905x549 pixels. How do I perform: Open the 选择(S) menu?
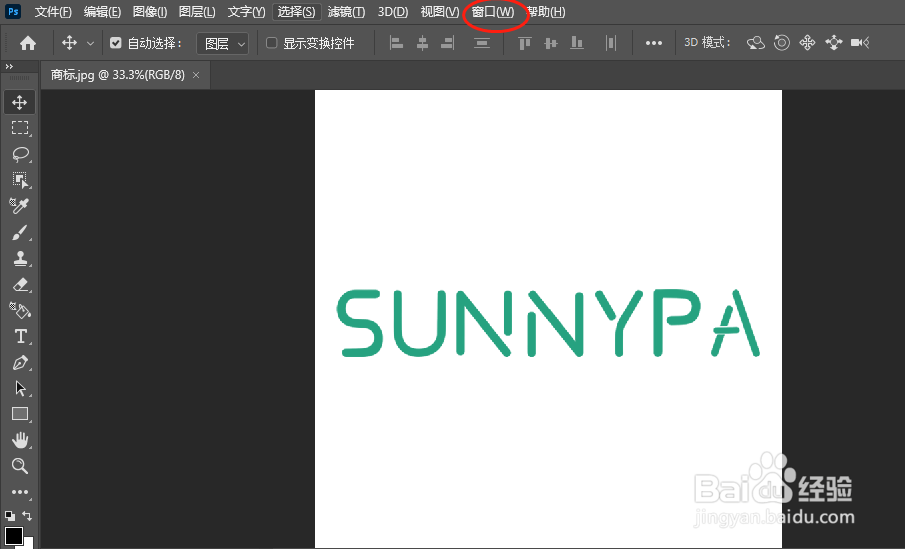point(297,12)
